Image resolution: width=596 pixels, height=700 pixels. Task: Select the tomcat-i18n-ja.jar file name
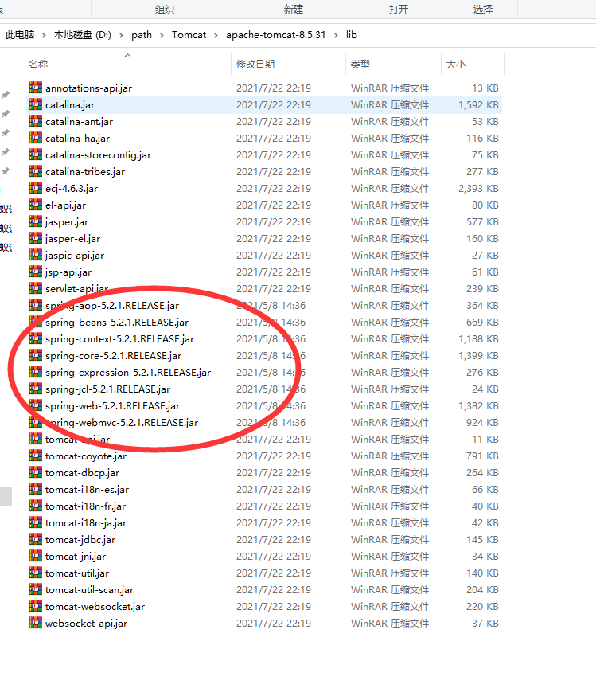click(86, 522)
